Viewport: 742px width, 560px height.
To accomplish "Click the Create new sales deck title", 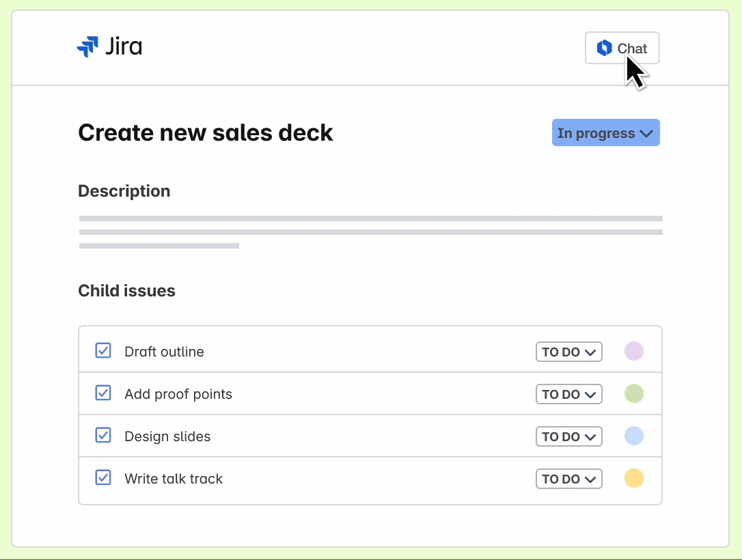I will pos(206,132).
